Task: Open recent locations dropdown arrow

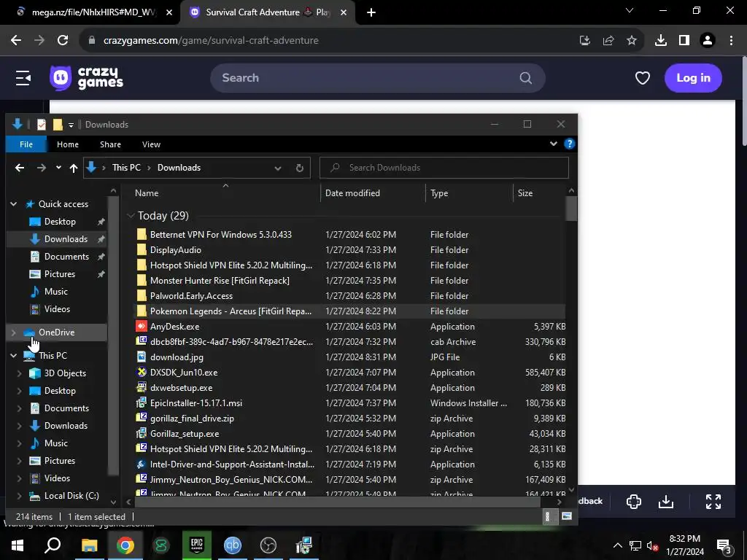Action: click(58, 168)
